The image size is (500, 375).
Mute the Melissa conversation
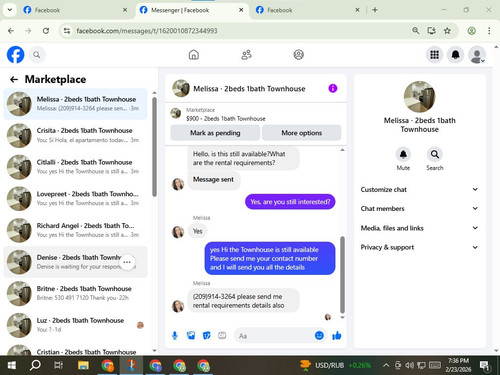pos(403,154)
